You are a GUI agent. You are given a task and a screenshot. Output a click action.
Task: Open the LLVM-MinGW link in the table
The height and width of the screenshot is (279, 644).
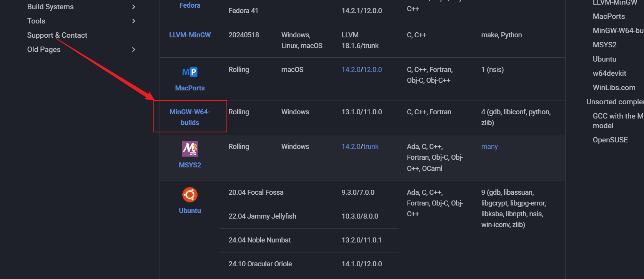pyautogui.click(x=190, y=35)
